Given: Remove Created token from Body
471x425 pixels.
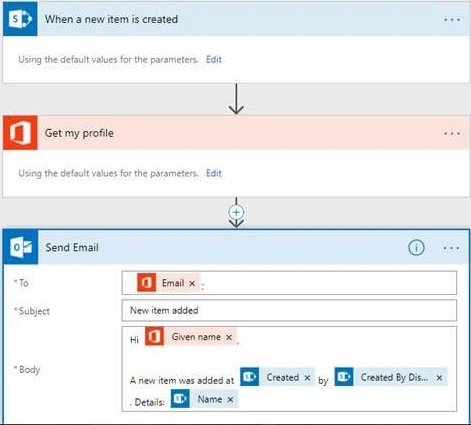Looking at the screenshot, I should (307, 378).
